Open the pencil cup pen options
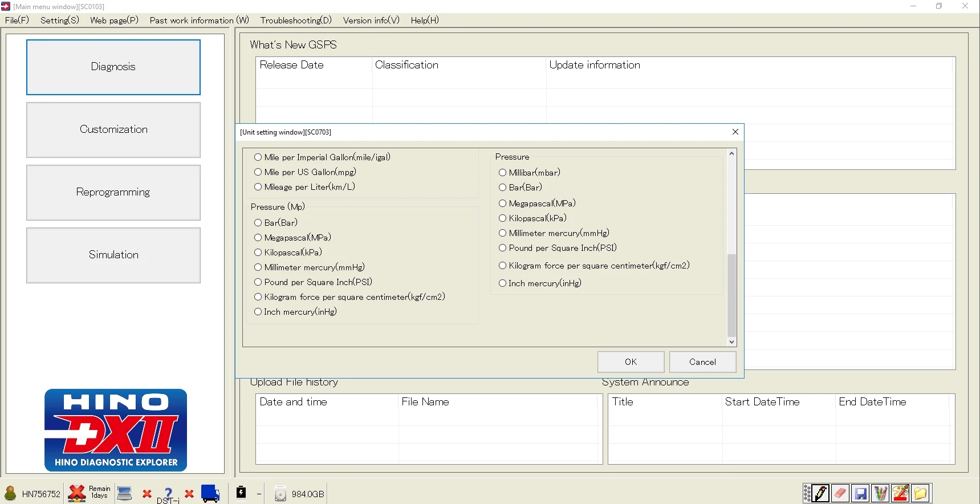The width and height of the screenshot is (980, 504). point(881,493)
